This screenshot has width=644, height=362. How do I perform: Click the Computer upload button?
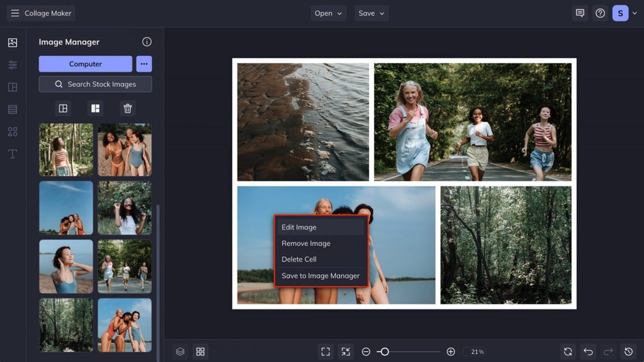coord(85,64)
